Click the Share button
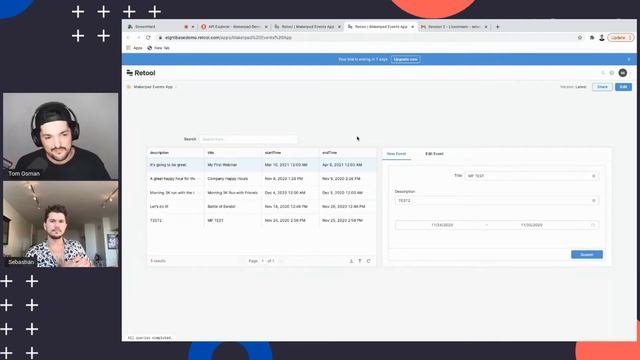Screen dimensions: 640x360 click(x=602, y=87)
